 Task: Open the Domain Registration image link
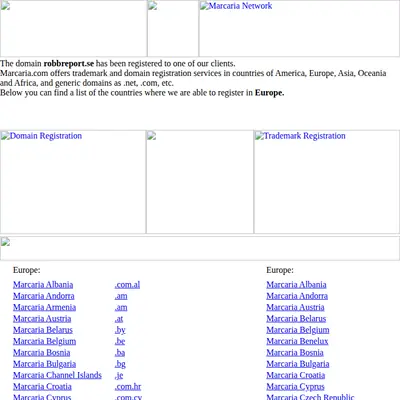73,182
